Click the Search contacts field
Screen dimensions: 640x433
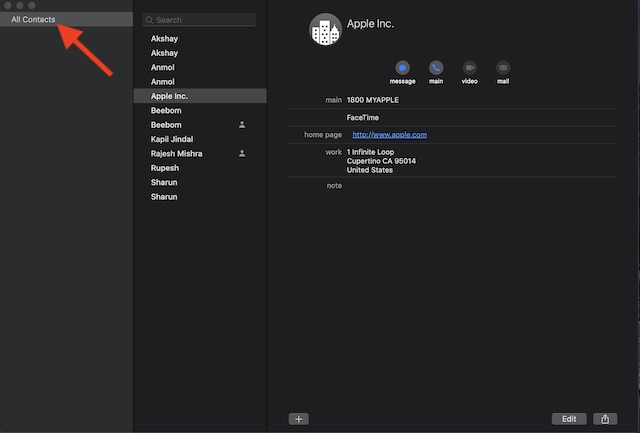[x=199, y=20]
